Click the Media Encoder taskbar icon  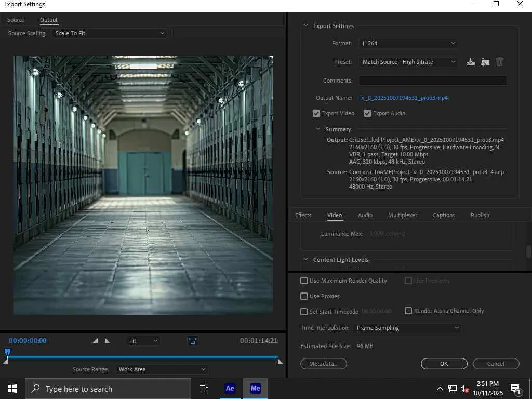click(x=255, y=389)
